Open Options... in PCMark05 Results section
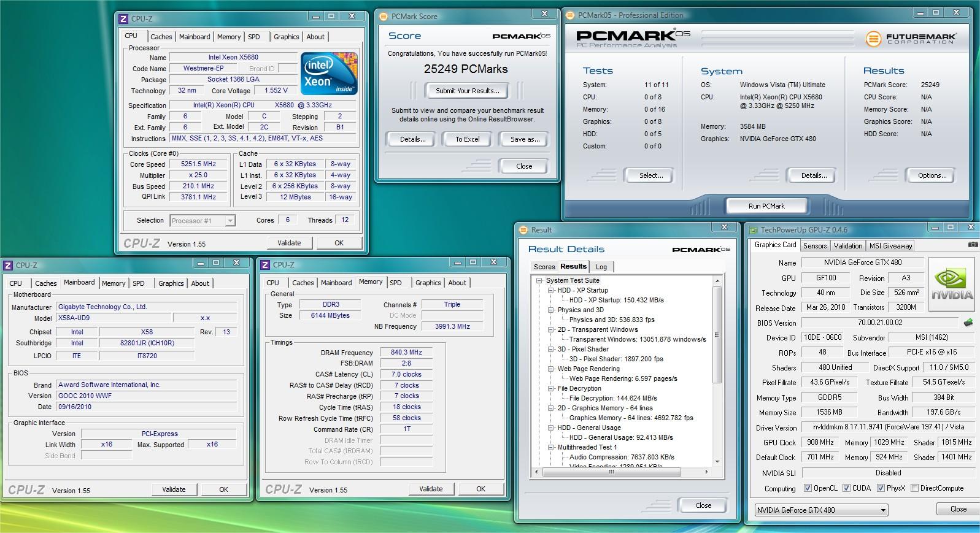 [932, 175]
